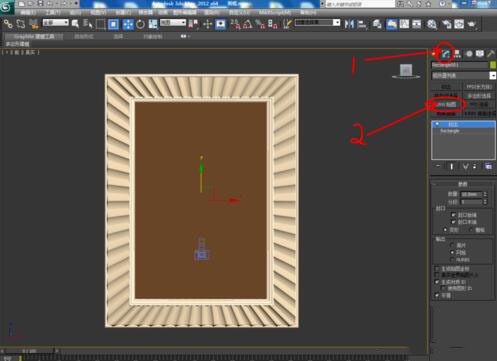The height and width of the screenshot is (361, 497).
Task: Click the object color swatch beside name
Action: [493, 65]
